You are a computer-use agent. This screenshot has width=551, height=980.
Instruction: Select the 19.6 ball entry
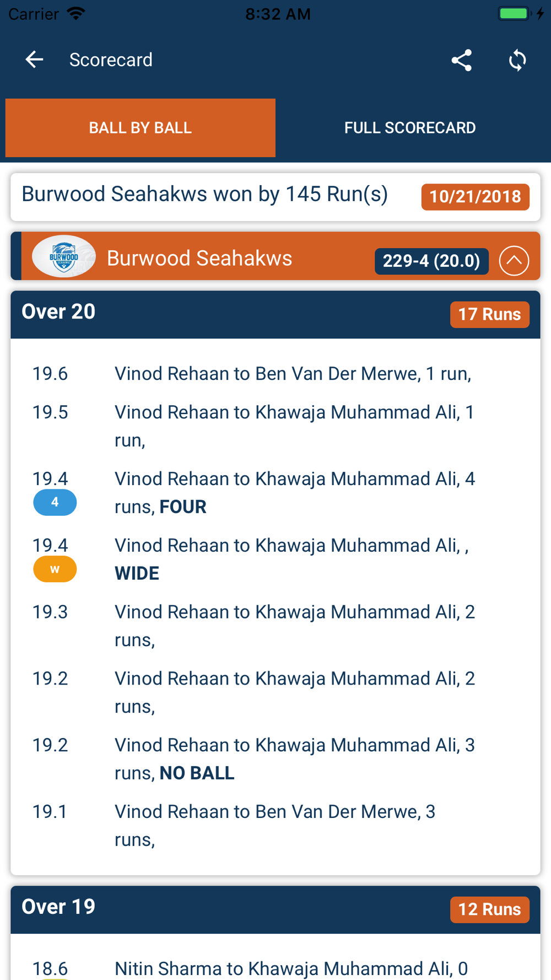tap(275, 374)
